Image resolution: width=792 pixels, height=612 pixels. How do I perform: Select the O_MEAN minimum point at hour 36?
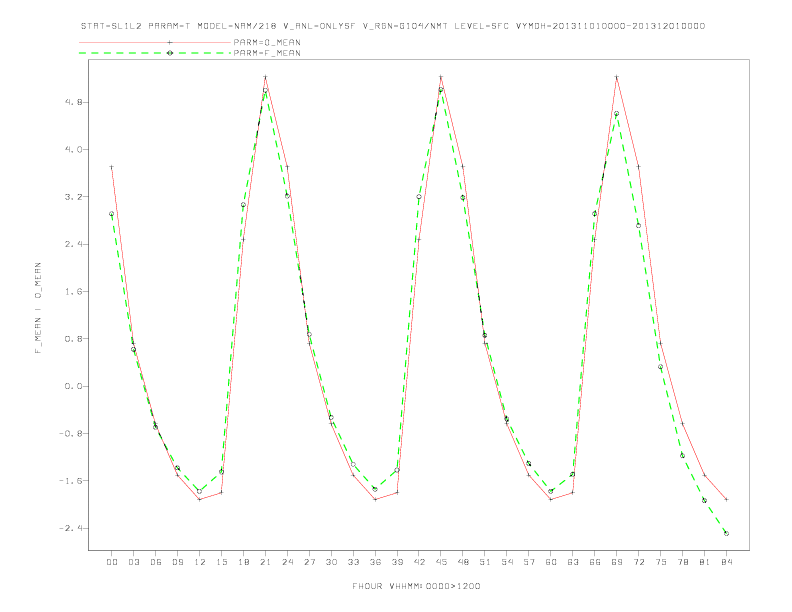click(375, 499)
